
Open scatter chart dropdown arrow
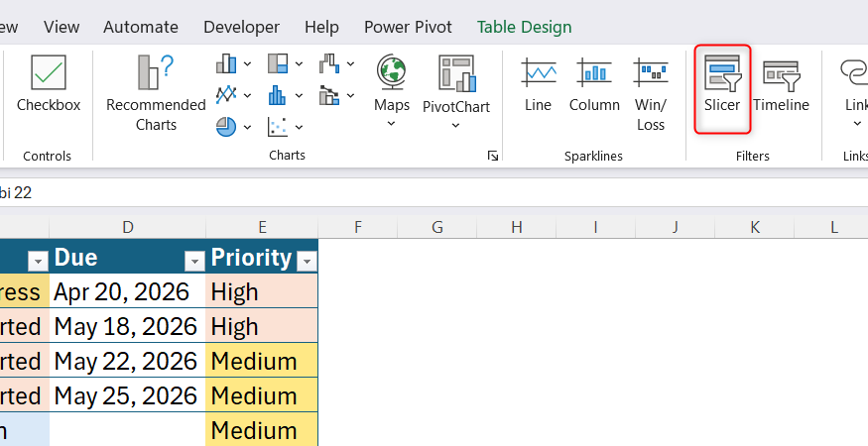pyautogui.click(x=299, y=127)
